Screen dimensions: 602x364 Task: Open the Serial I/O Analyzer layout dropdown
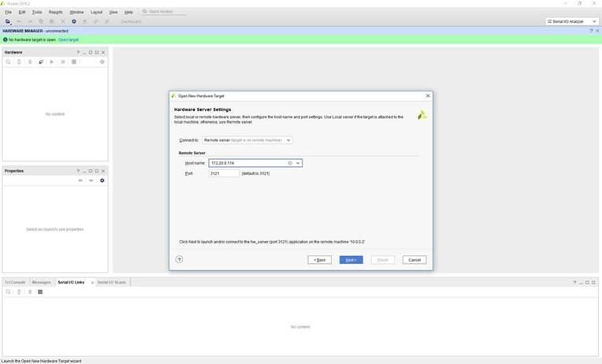point(572,21)
